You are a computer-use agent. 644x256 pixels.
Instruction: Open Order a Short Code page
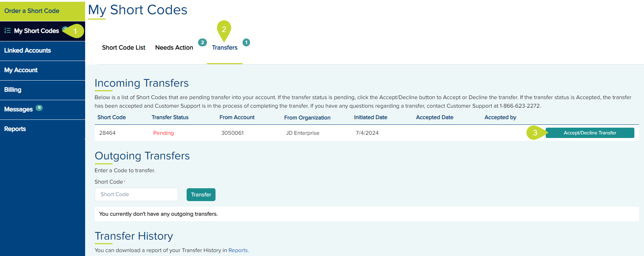click(32, 11)
